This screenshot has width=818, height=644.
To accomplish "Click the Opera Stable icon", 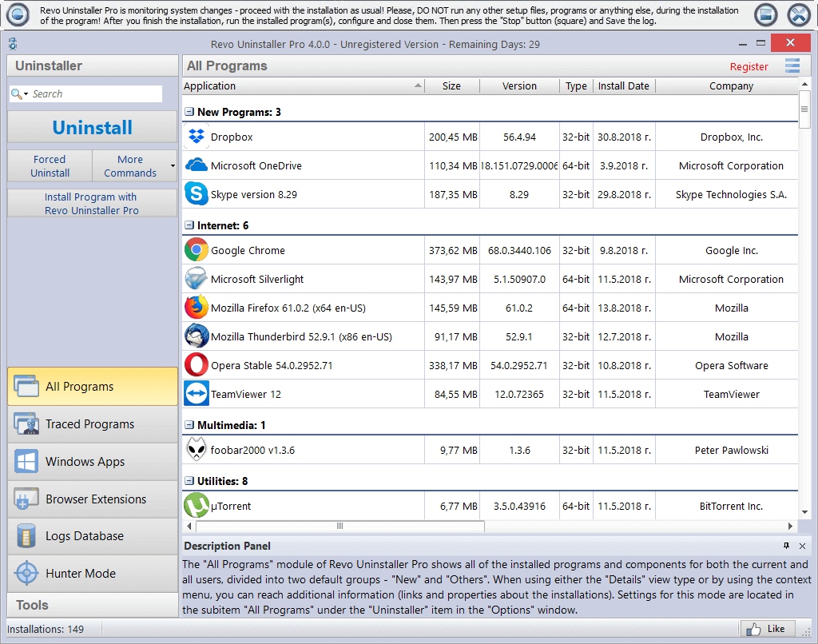I will point(197,365).
